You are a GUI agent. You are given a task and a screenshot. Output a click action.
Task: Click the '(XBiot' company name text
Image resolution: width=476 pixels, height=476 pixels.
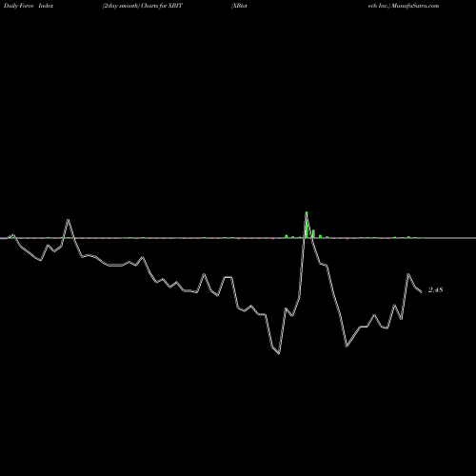tap(239, 6)
